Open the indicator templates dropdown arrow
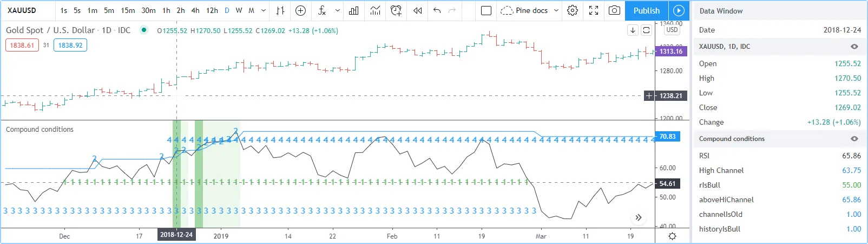 click(338, 10)
